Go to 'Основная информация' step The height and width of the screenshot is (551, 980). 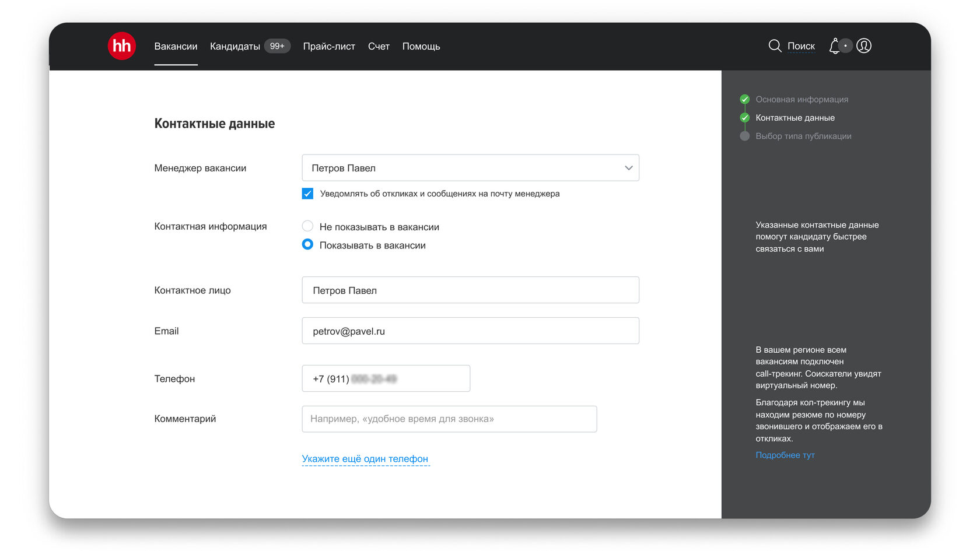pos(802,99)
